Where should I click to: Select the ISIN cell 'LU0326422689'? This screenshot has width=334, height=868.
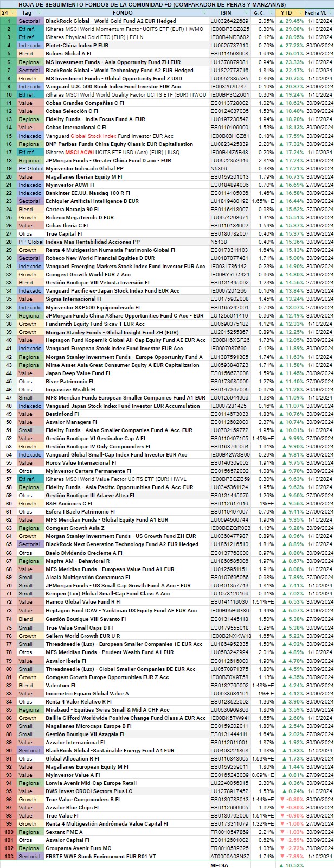point(230,21)
